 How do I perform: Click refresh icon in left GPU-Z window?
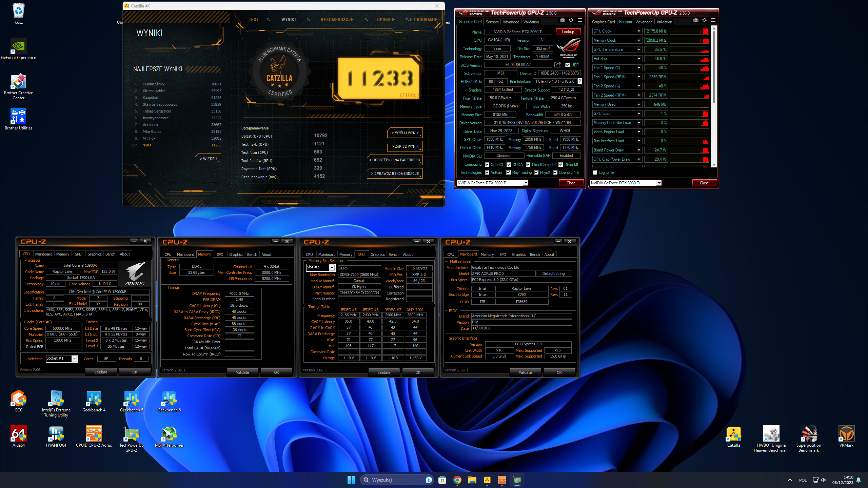pos(571,20)
